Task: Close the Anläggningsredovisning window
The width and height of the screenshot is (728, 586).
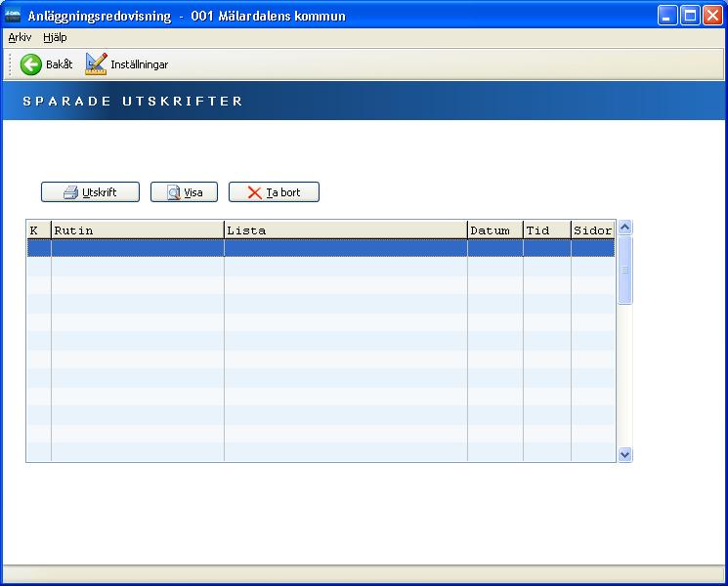Action: pos(712,16)
